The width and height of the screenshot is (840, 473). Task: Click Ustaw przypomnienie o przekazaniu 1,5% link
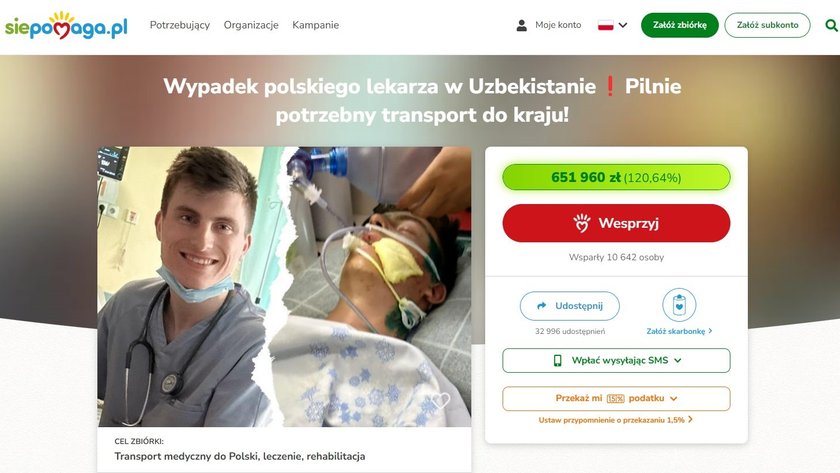616,420
